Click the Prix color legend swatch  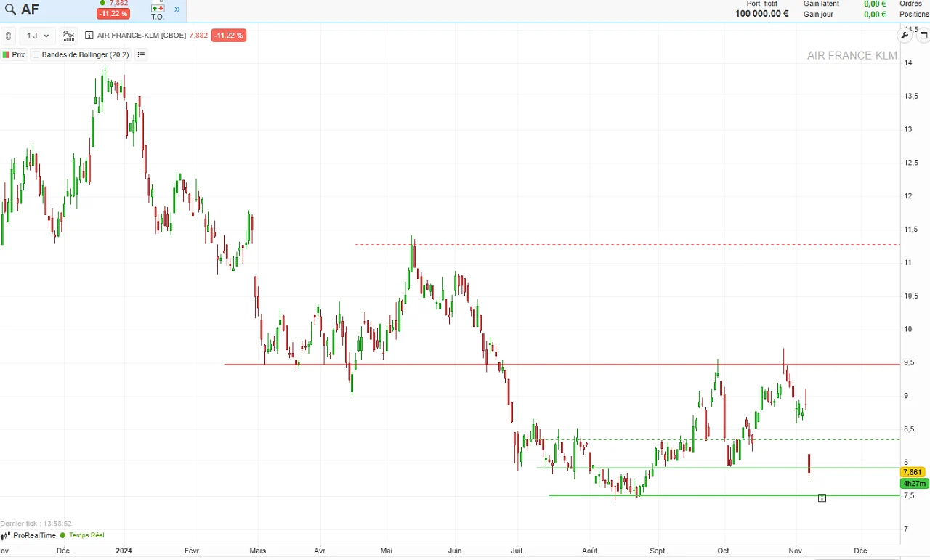pos(6,54)
